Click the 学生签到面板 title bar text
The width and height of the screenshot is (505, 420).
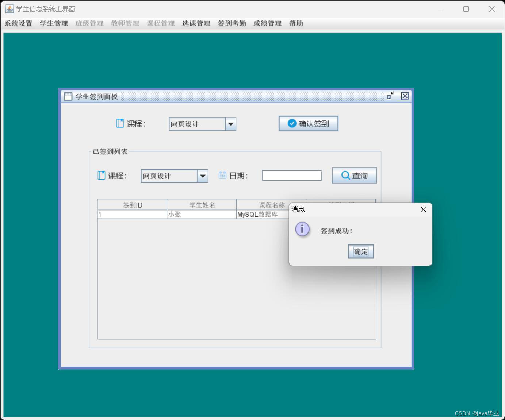tap(96, 96)
